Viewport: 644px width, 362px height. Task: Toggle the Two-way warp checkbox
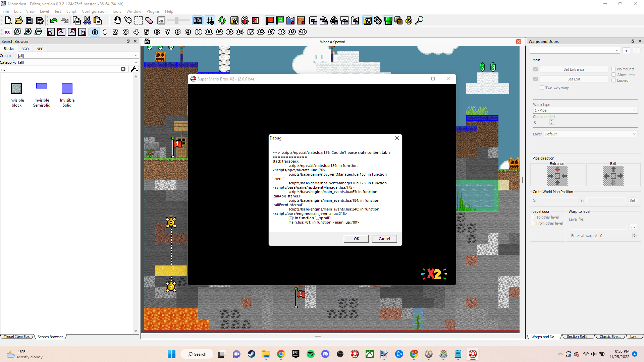coord(542,88)
